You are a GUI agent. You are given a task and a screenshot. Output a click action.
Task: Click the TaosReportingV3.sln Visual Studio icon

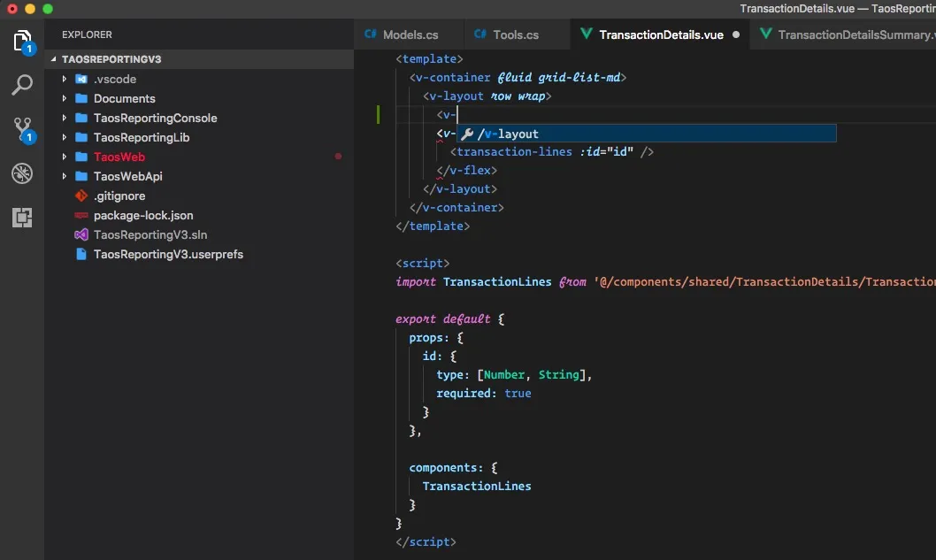(x=81, y=234)
